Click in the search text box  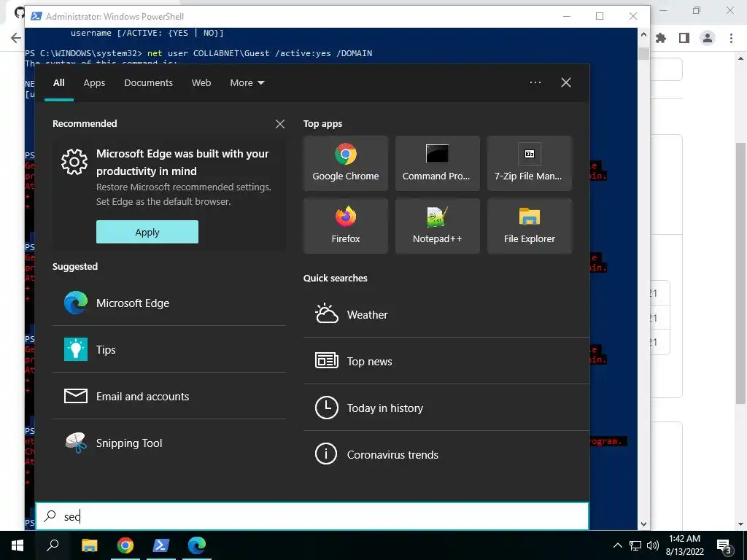(312, 516)
